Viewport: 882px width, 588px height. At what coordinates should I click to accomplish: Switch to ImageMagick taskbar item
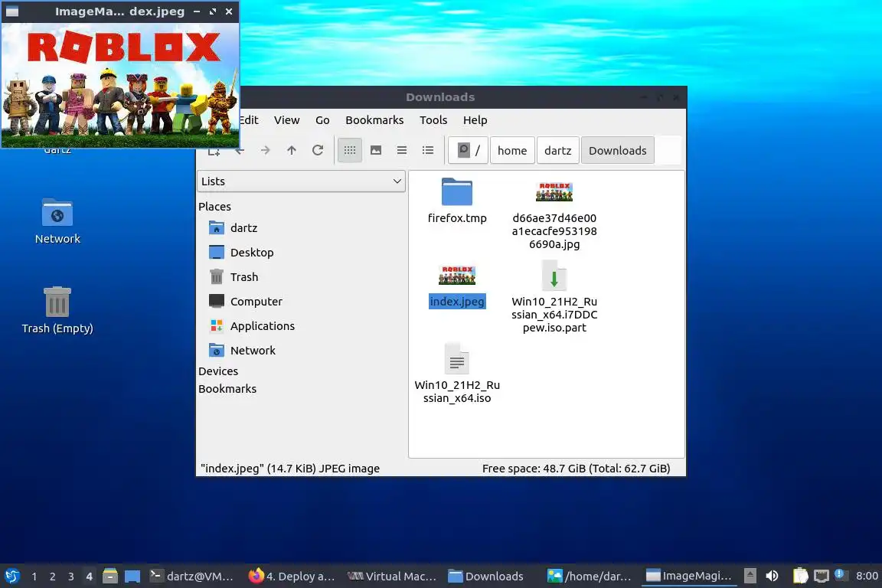(x=688, y=576)
